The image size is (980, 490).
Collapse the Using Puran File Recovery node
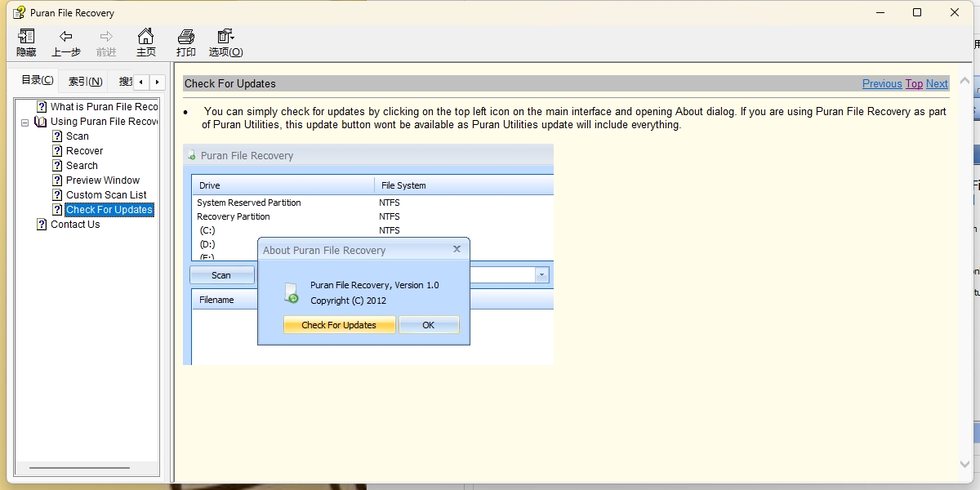point(25,122)
